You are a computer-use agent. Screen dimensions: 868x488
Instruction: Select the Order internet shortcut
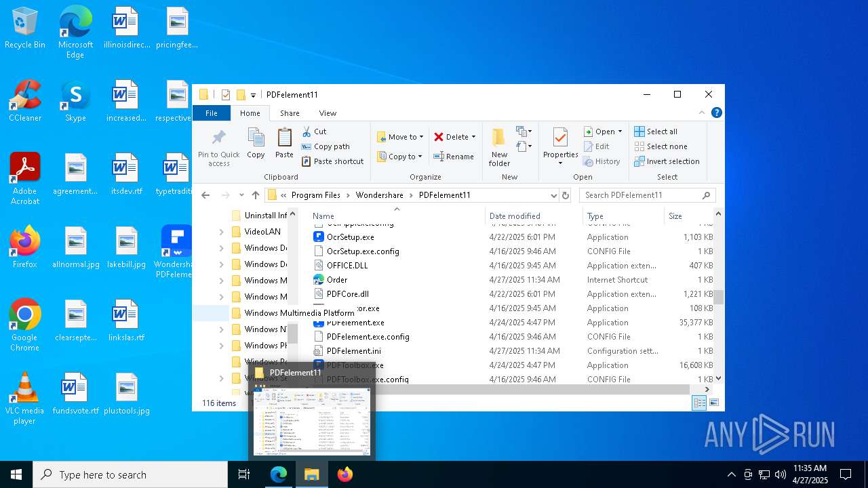[337, 280]
